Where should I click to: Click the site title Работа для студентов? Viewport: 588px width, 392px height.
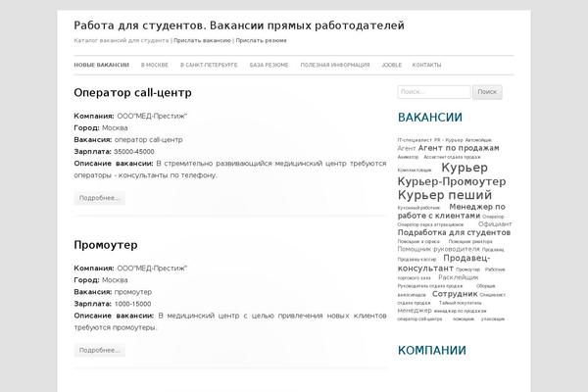click(x=239, y=25)
